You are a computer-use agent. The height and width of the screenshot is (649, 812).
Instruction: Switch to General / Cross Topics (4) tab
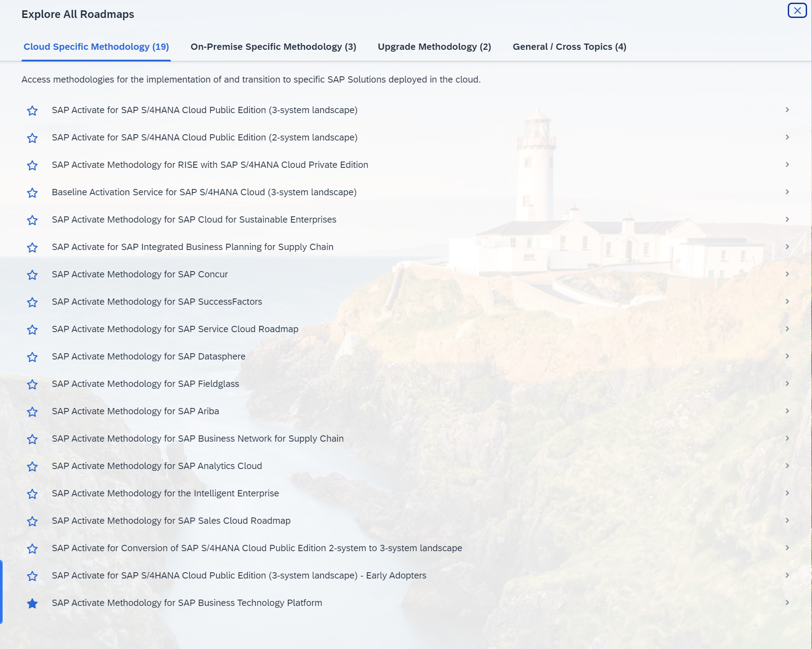(569, 47)
